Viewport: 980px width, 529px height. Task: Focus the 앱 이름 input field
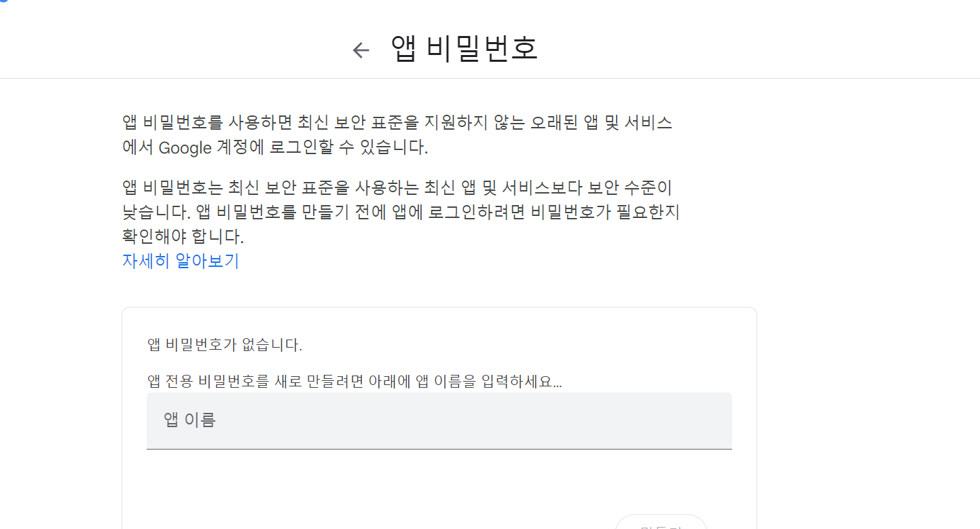coord(439,420)
